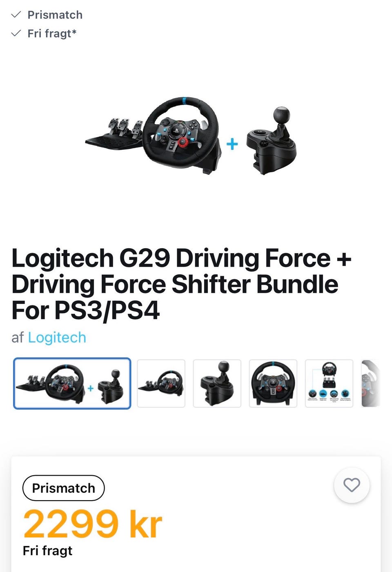This screenshot has height=572, width=392.
Task: Select the feature diagram thumbnail
Action: coord(329,383)
